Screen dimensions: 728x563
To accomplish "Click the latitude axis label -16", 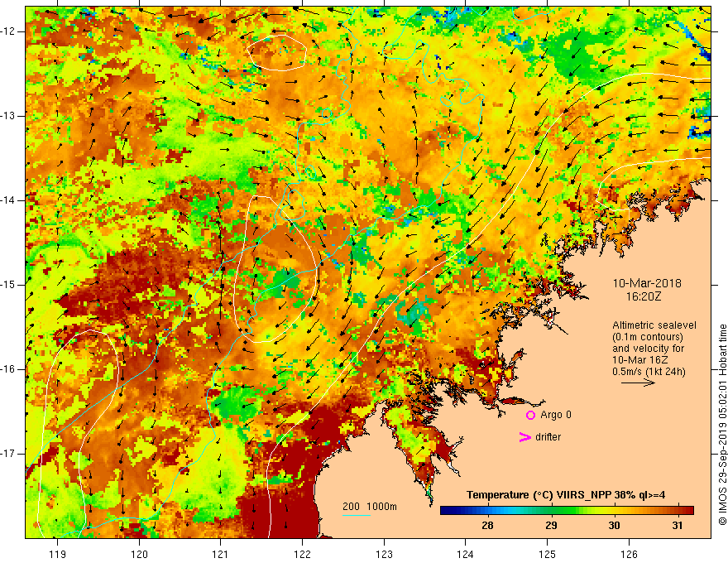I will [x=8, y=369].
